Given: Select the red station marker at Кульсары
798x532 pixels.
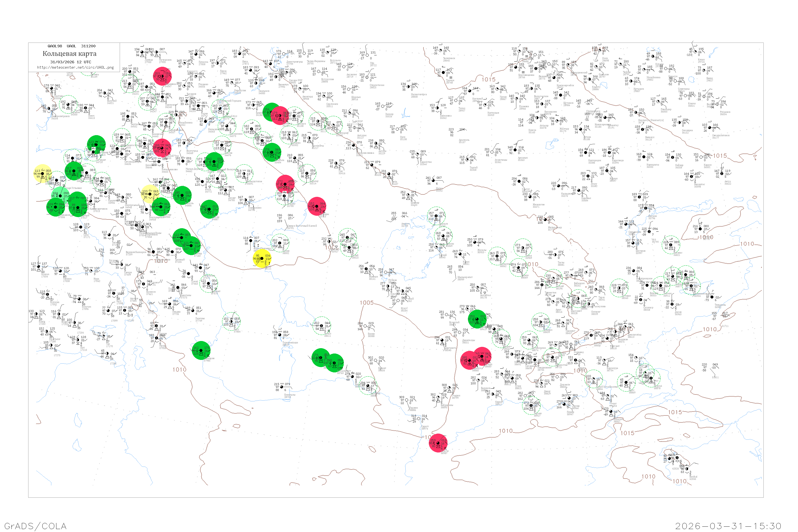Looking at the screenshot, I should point(317,206).
